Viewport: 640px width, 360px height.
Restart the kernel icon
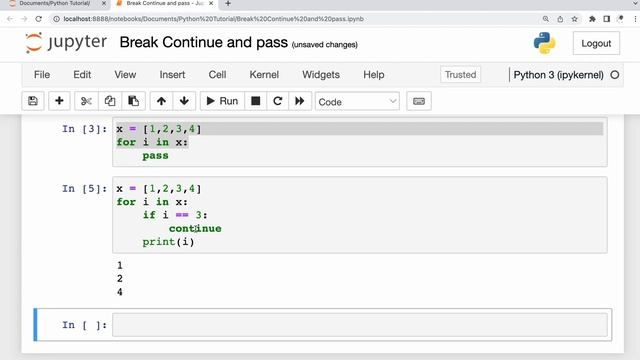tap(278, 101)
